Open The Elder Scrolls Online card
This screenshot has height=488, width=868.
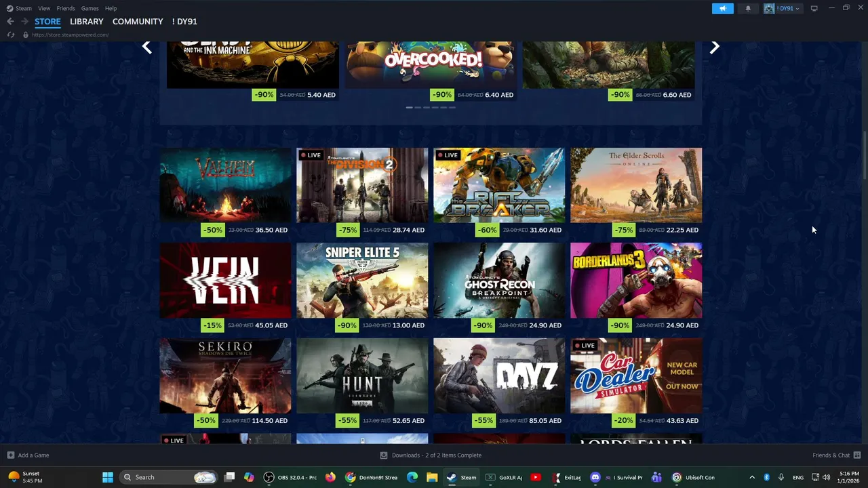pos(636,185)
